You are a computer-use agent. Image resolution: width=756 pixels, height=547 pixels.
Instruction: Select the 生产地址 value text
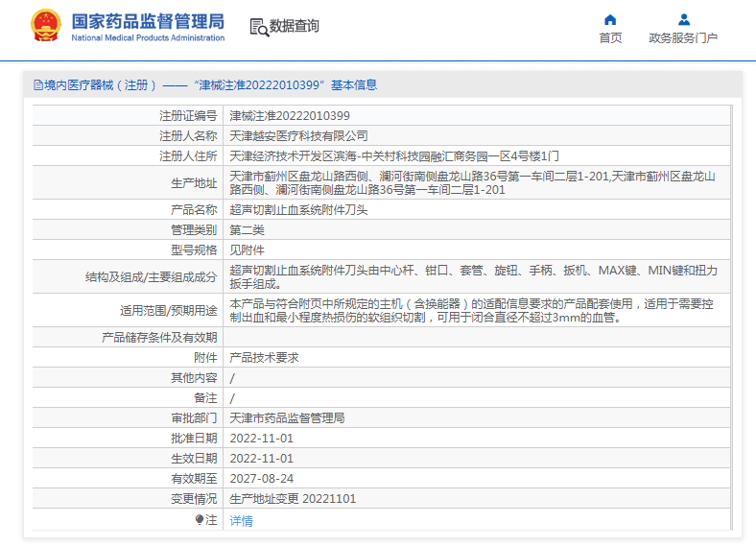pos(472,183)
